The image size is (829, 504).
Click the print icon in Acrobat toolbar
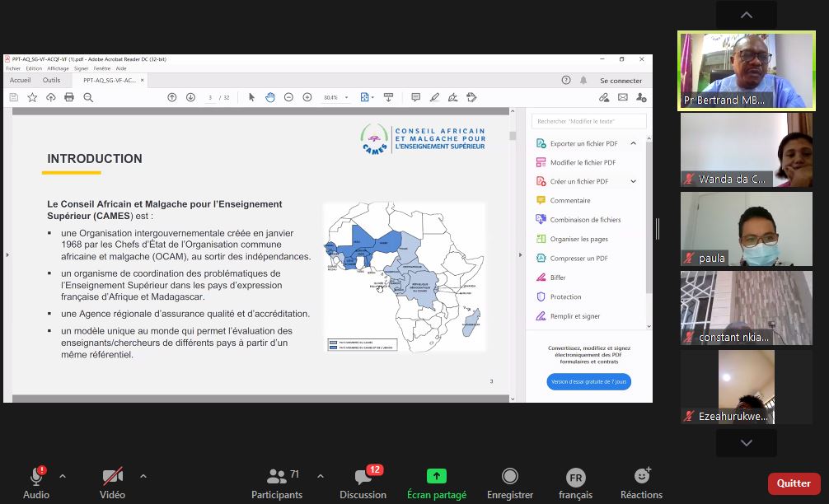coord(69,97)
